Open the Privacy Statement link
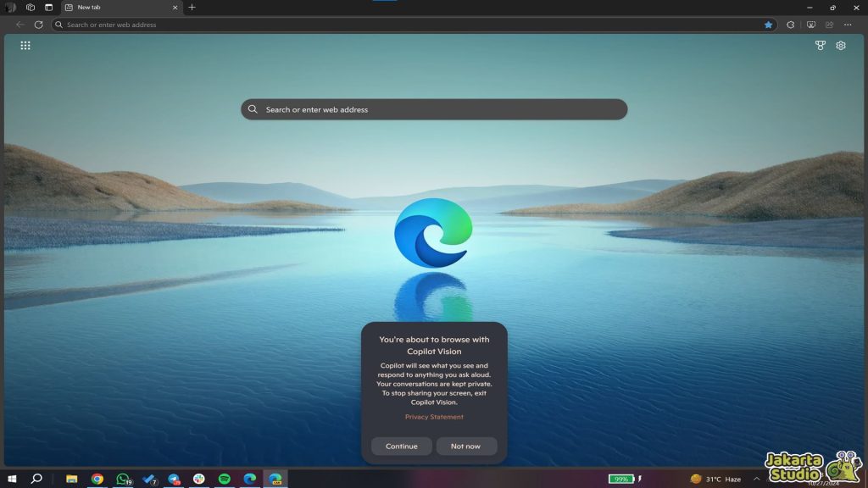The width and height of the screenshot is (868, 488). [434, 416]
